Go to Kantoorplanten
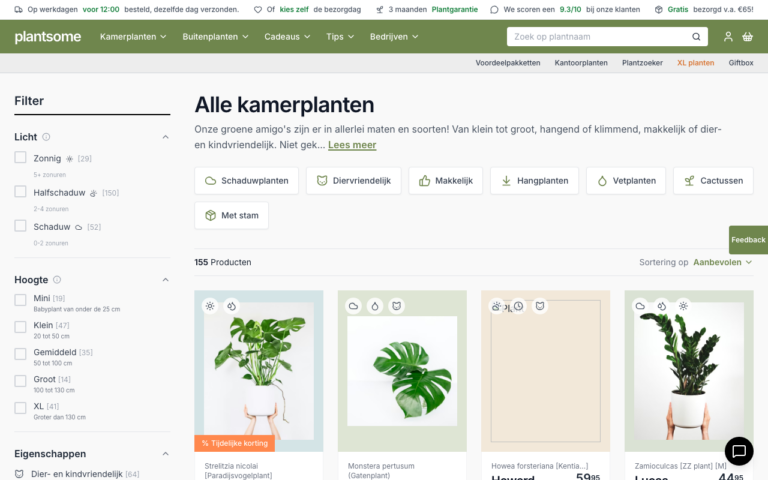 coord(581,63)
